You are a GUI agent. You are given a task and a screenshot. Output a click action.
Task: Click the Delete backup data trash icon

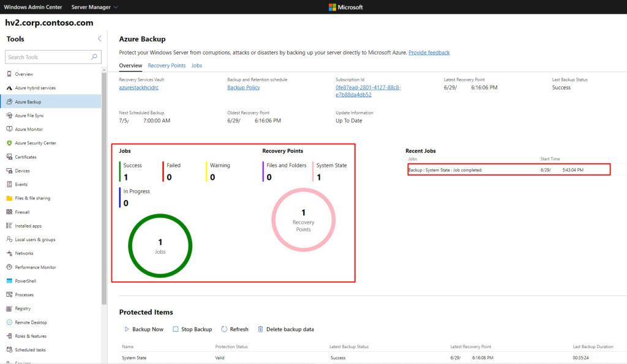click(x=260, y=329)
